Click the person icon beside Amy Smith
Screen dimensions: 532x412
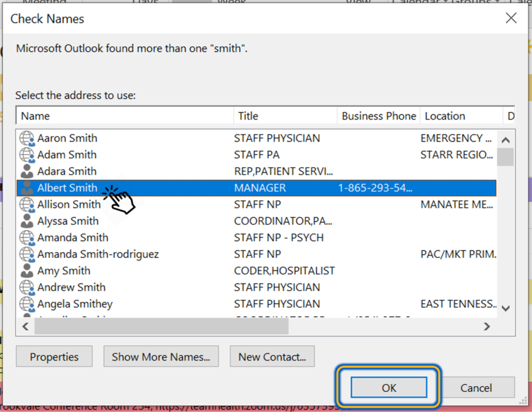click(x=27, y=271)
